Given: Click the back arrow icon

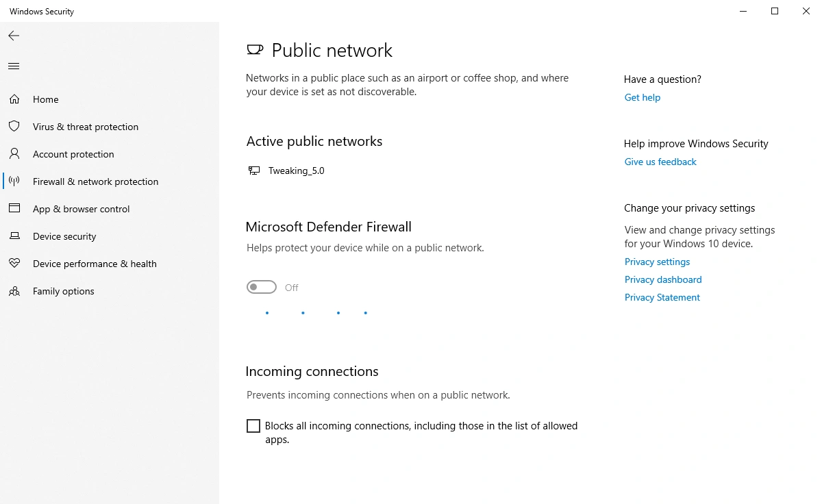Looking at the screenshot, I should pyautogui.click(x=14, y=36).
